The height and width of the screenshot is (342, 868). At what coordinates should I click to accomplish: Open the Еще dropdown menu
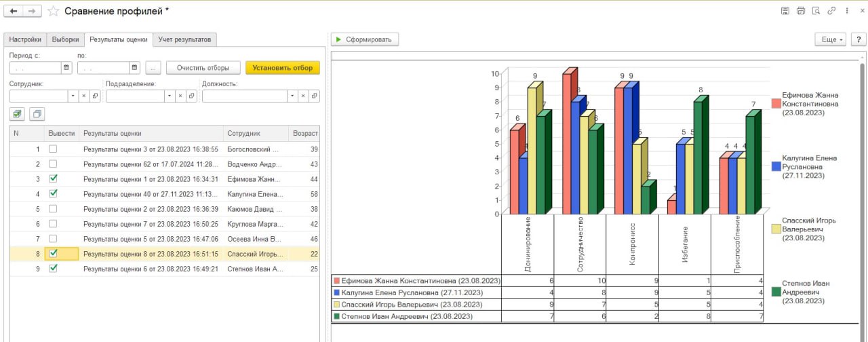coord(830,40)
